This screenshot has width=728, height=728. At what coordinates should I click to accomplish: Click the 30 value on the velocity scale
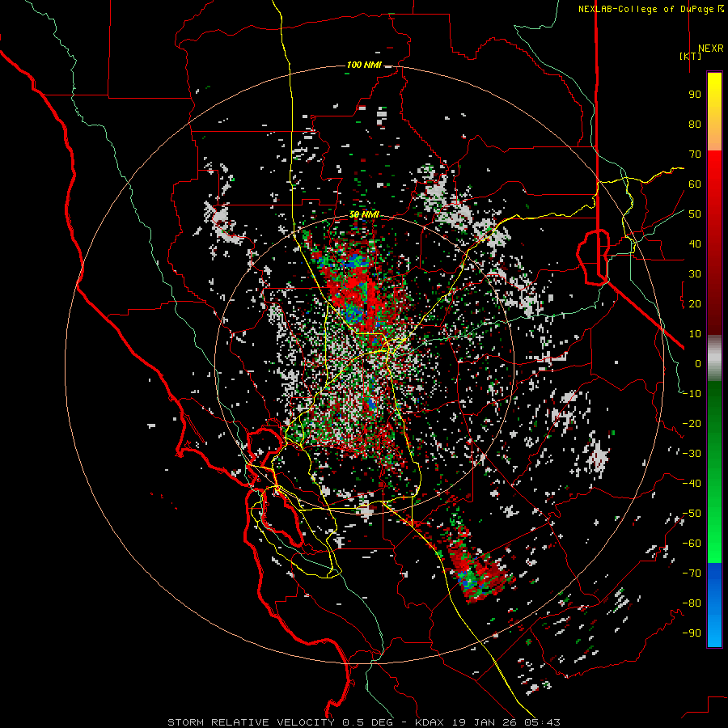coord(695,274)
